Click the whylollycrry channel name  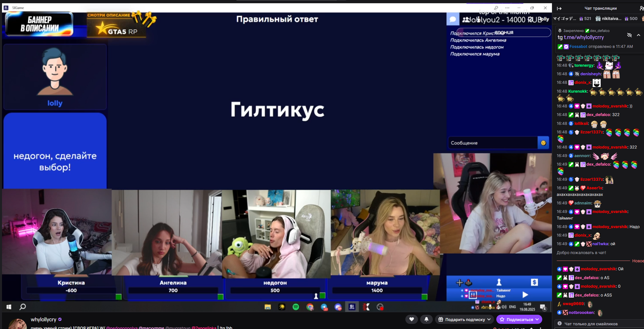point(43,319)
